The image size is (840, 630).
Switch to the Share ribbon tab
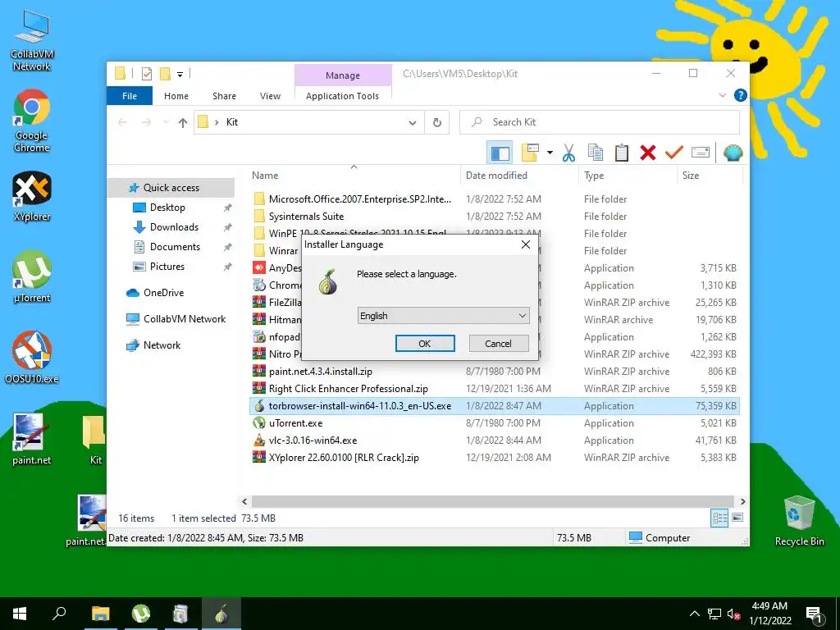pos(224,96)
